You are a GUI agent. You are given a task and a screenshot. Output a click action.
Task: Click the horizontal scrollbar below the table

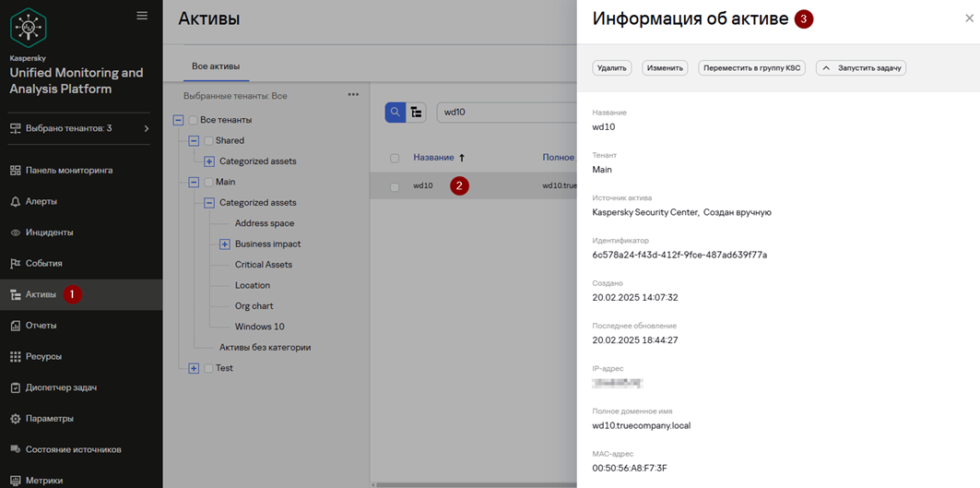[x=475, y=485]
